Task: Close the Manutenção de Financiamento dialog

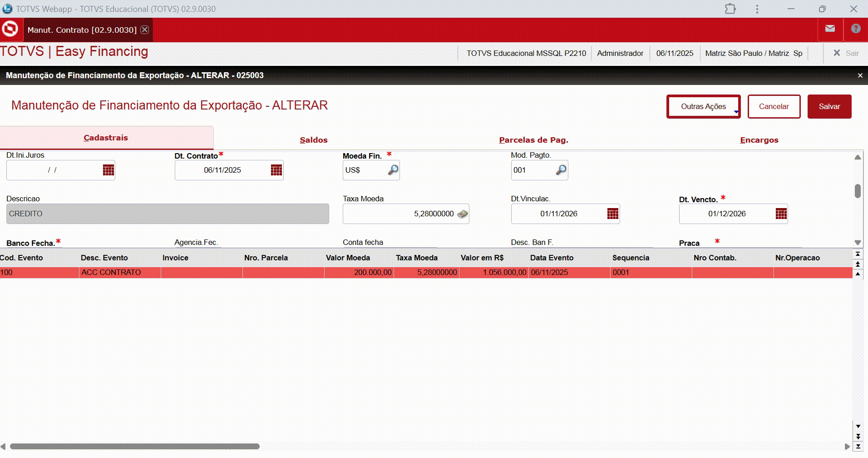Action: pos(860,75)
